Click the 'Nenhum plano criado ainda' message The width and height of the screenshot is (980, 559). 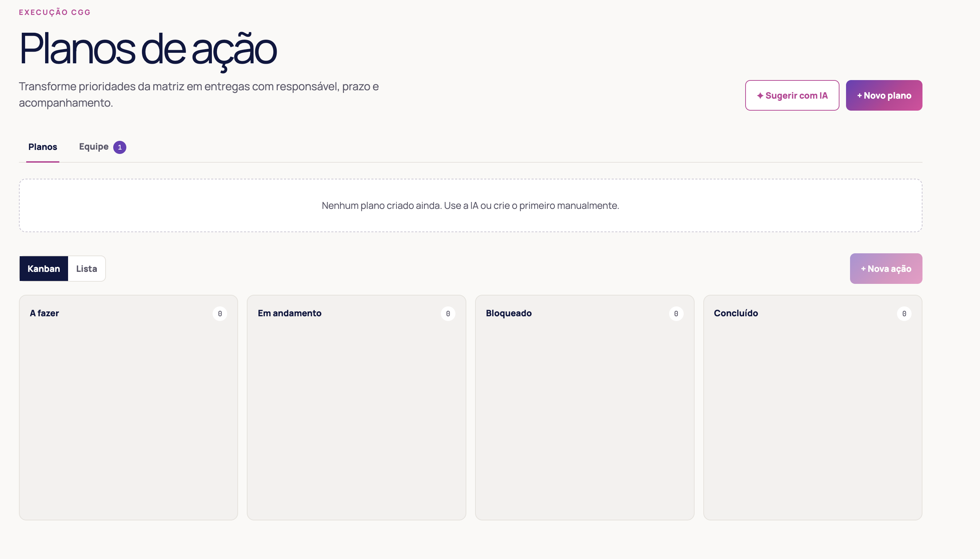470,205
